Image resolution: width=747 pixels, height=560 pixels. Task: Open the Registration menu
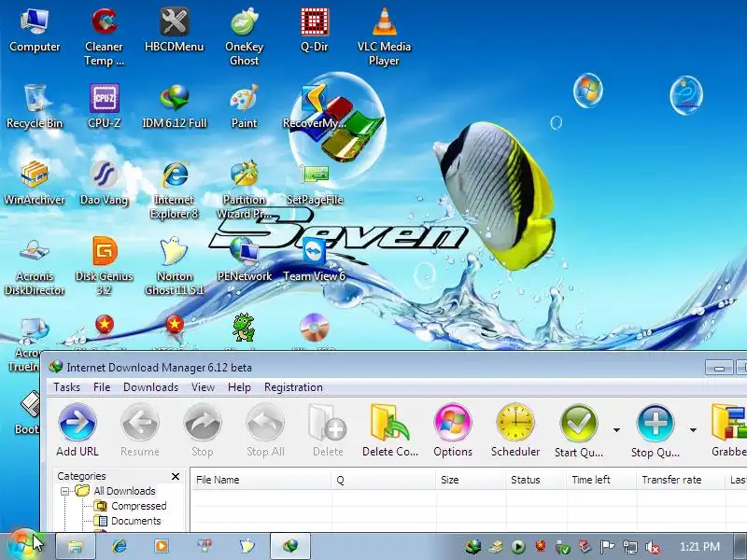tap(293, 387)
